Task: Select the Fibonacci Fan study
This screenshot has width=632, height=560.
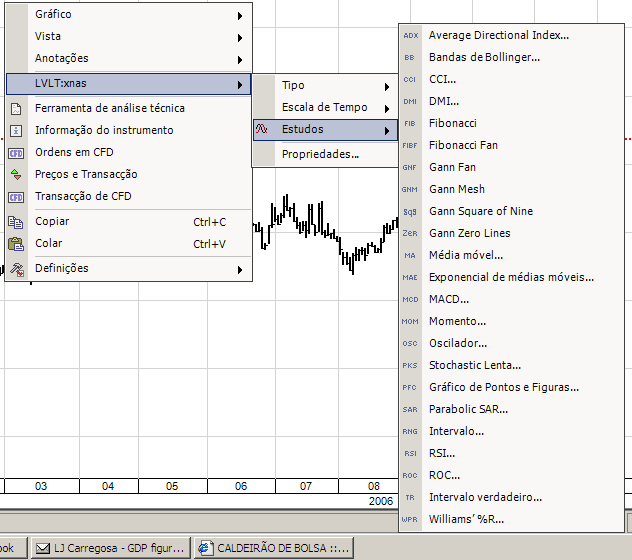Action: click(x=511, y=145)
